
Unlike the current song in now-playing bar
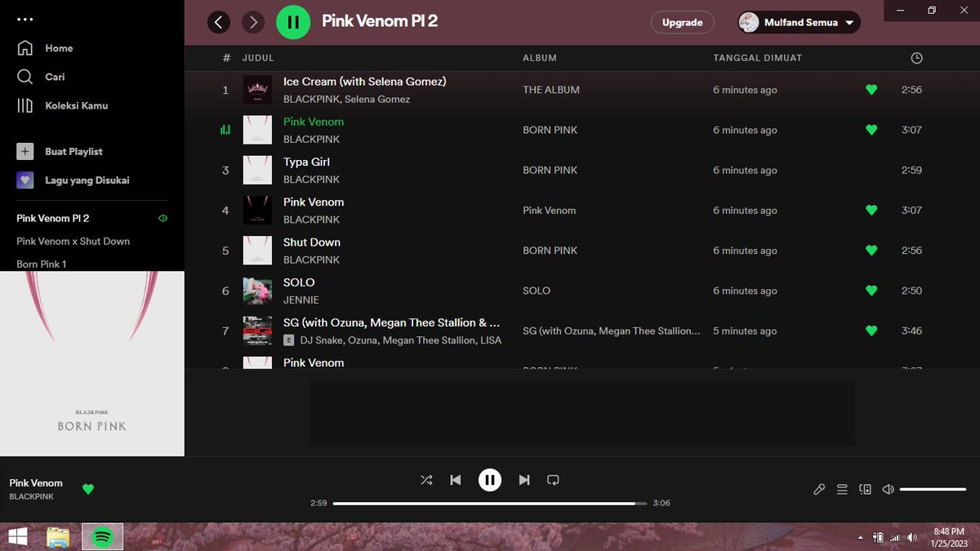(88, 489)
